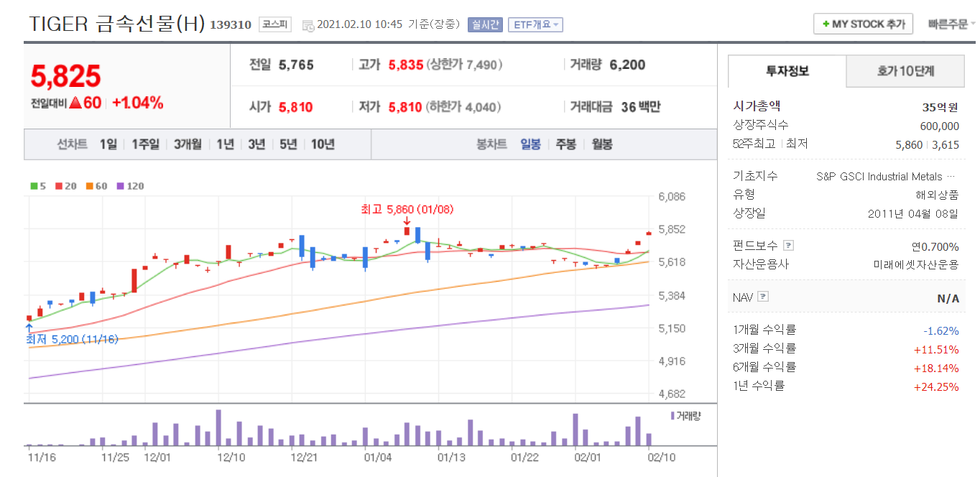Select the 1주일 line chart period
This screenshot has height=477, width=980.
coord(144,144)
